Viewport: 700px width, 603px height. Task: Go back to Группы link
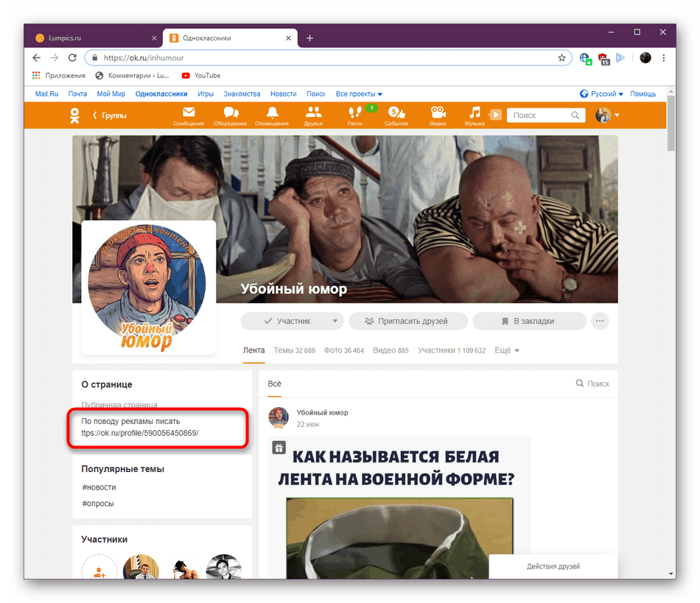110,116
